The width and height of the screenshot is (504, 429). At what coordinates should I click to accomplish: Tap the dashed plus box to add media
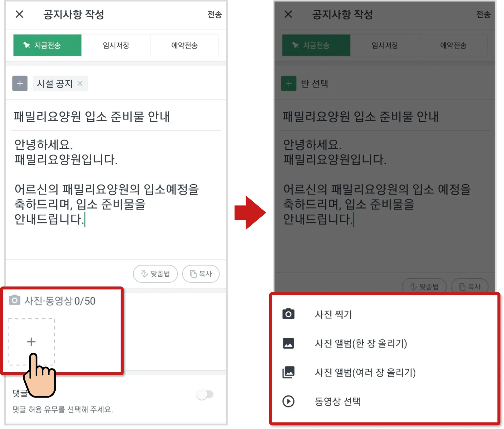click(31, 341)
